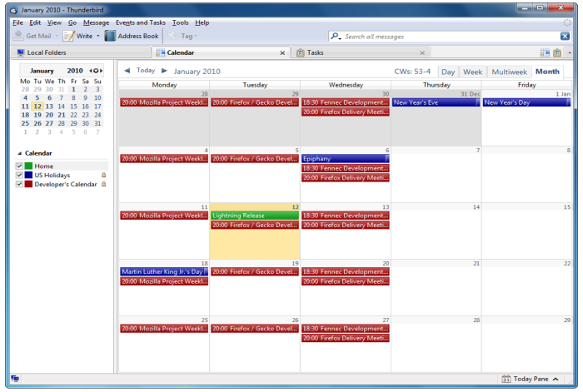583x392 pixels.
Task: Clear search with the blue X icon
Action: pyautogui.click(x=565, y=36)
